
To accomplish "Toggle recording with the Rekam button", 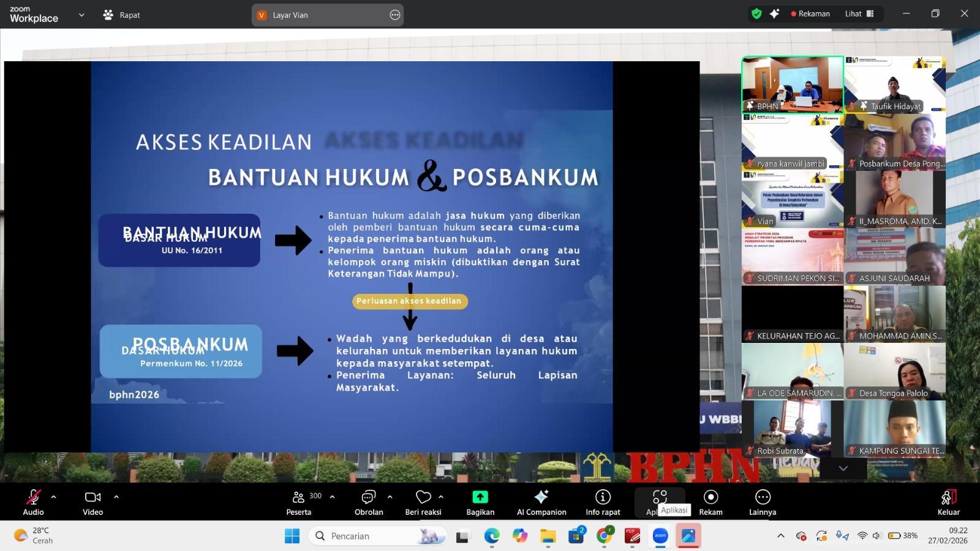I will [710, 502].
